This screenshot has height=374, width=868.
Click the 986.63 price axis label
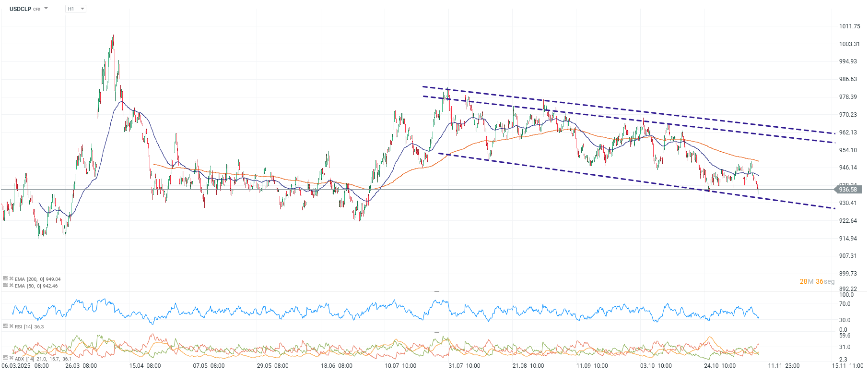[848, 79]
